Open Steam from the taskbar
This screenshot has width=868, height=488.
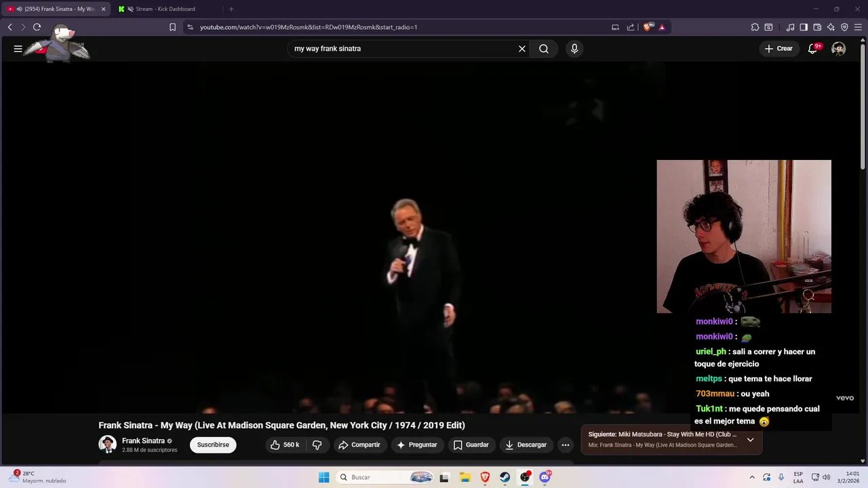[x=505, y=477]
